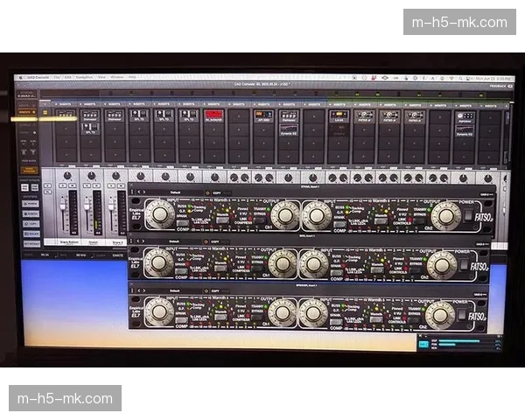Open preset dropdown on bottom FATSO plugin

coord(180,290)
